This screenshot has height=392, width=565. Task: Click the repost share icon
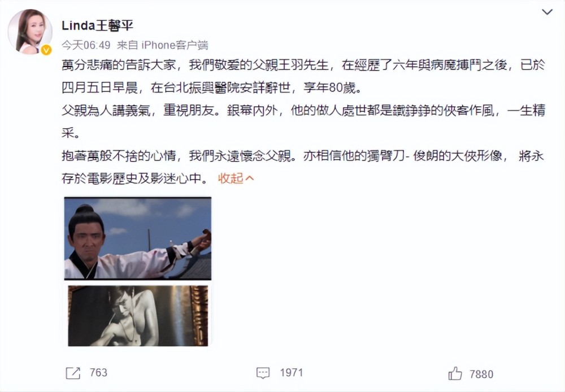[x=73, y=373]
